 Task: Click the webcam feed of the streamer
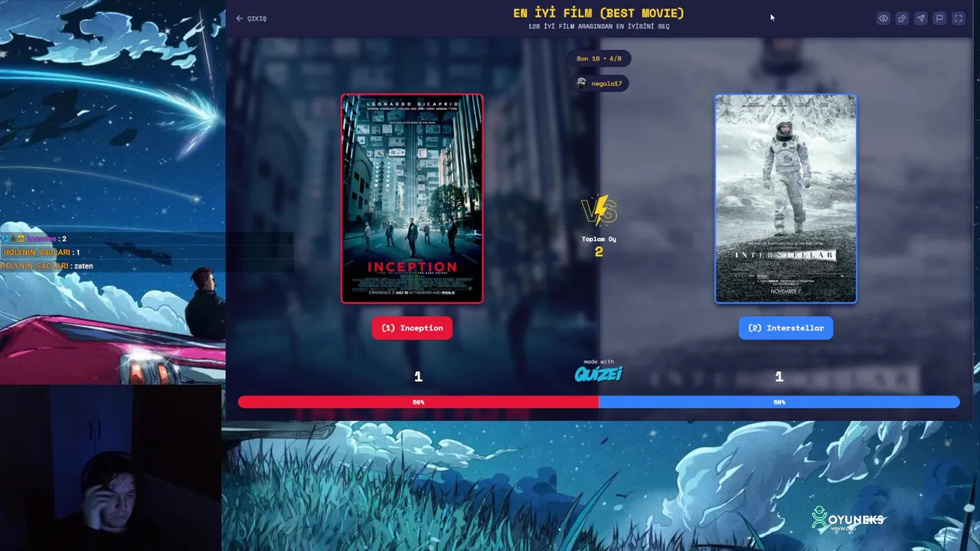click(111, 468)
